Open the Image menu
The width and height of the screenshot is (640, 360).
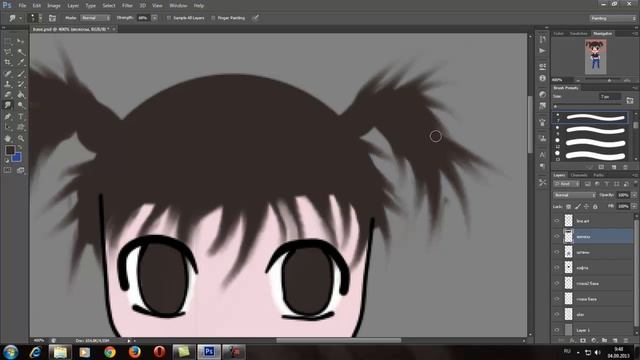coord(53,6)
